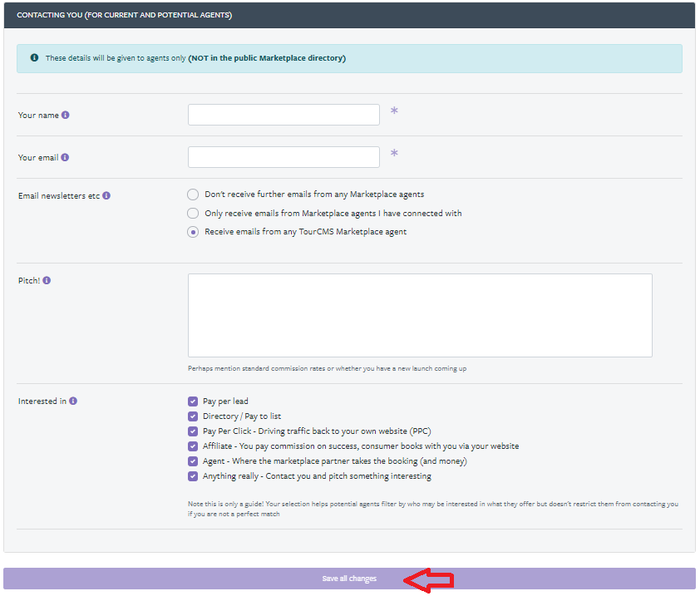This screenshot has width=700, height=596.
Task: Select Don't receive further emails radio option
Action: coord(193,195)
